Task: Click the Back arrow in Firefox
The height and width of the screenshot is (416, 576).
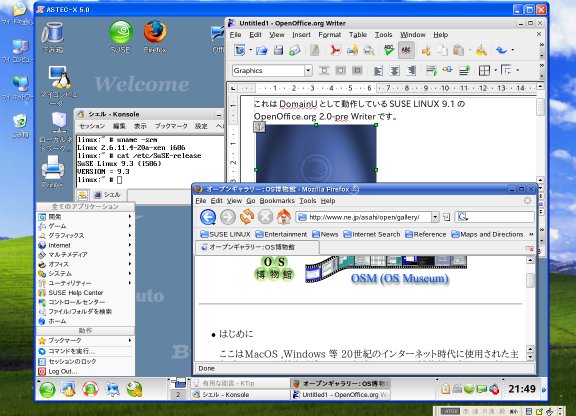Action: click(x=208, y=217)
